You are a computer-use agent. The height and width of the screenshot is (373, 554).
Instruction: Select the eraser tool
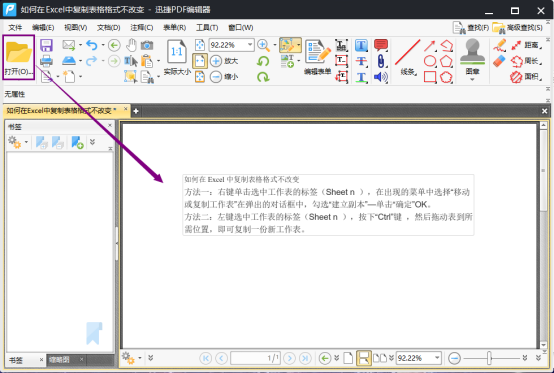click(499, 61)
